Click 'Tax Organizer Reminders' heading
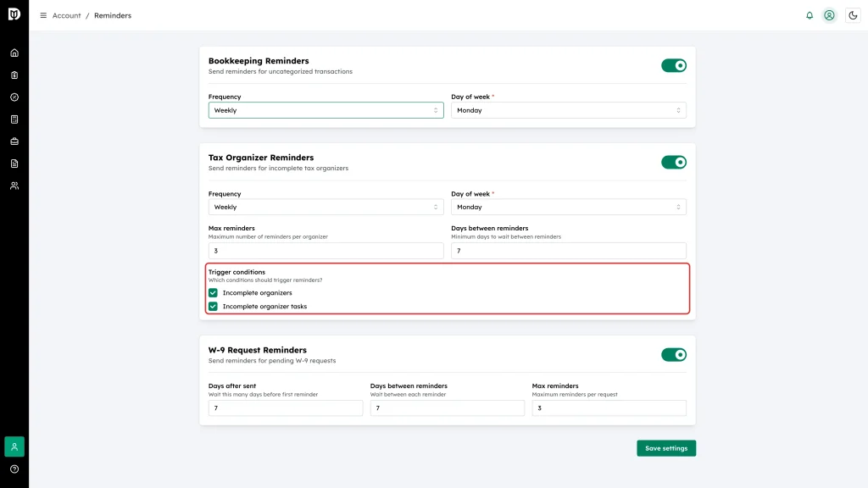Screen dimensions: 868x488 (x=261, y=158)
